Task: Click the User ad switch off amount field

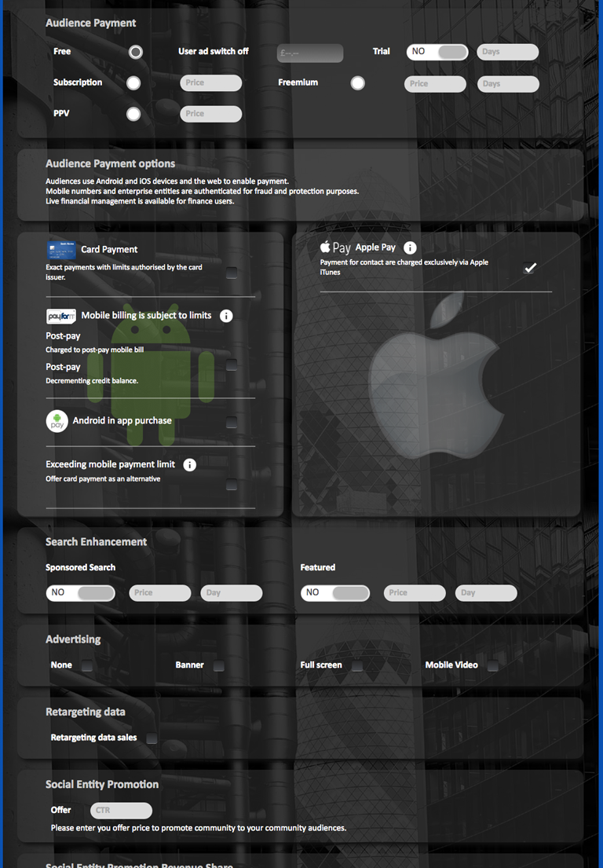Action: [x=310, y=53]
